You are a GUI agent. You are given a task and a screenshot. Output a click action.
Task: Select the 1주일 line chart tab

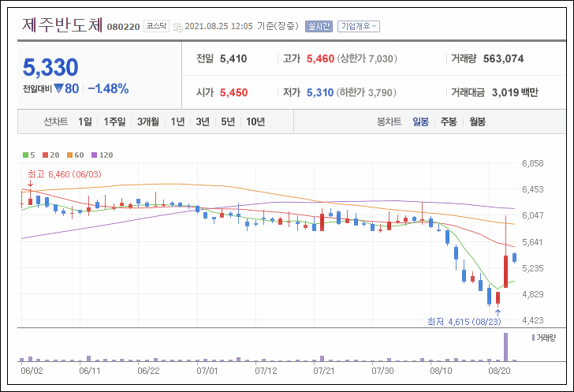click(x=114, y=121)
